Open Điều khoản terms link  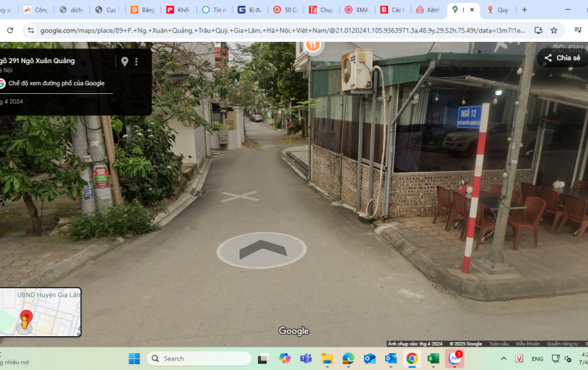[528, 344]
